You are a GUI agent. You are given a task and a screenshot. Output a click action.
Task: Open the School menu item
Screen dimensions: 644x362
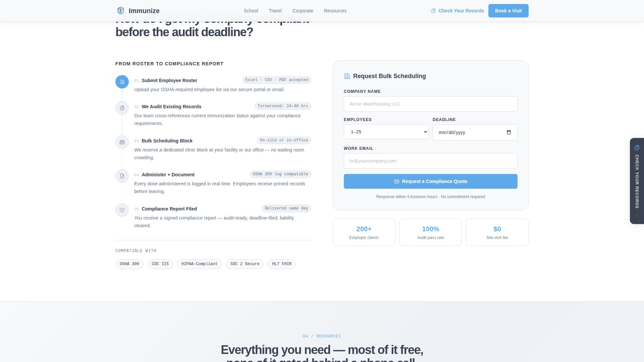[x=251, y=11]
